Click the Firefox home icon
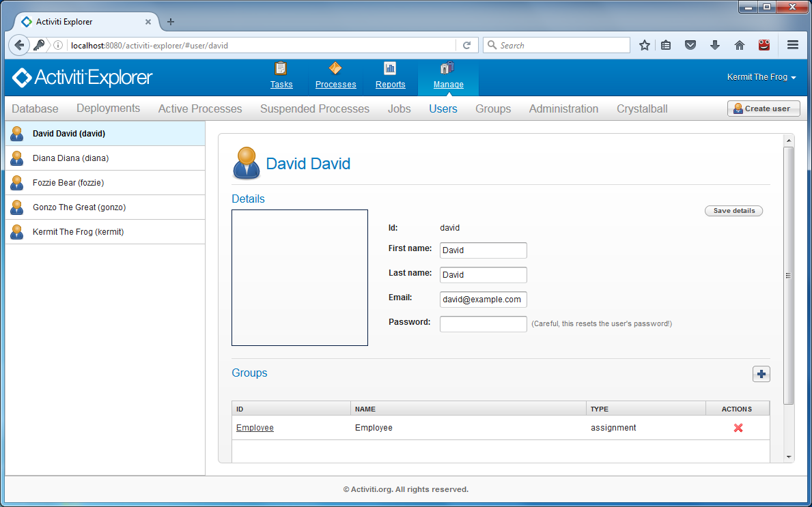The width and height of the screenshot is (812, 507). [739, 45]
